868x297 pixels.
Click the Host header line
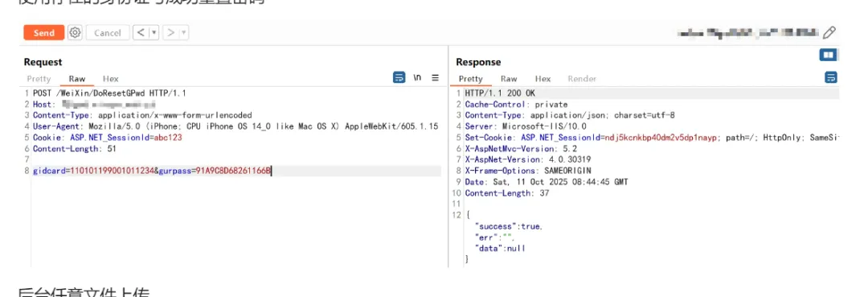93,104
